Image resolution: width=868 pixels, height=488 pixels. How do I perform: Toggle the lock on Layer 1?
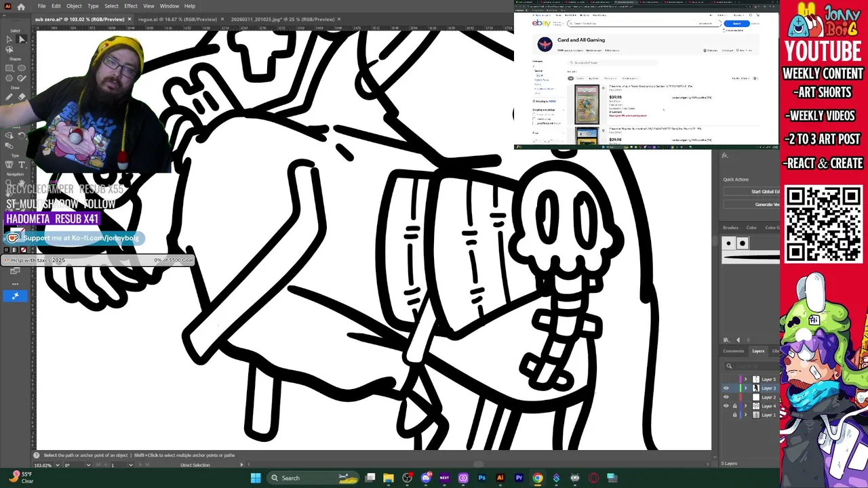tap(734, 415)
